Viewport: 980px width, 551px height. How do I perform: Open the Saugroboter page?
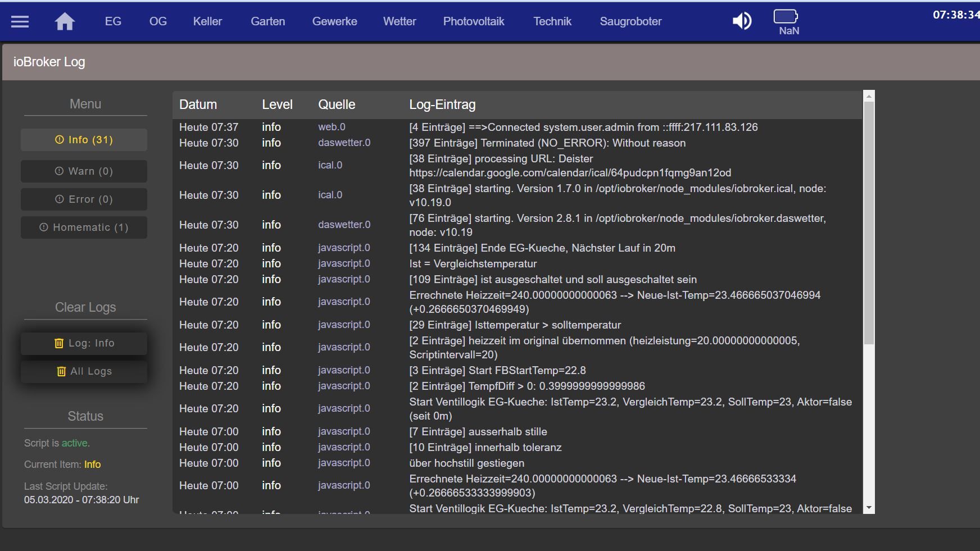coord(630,21)
